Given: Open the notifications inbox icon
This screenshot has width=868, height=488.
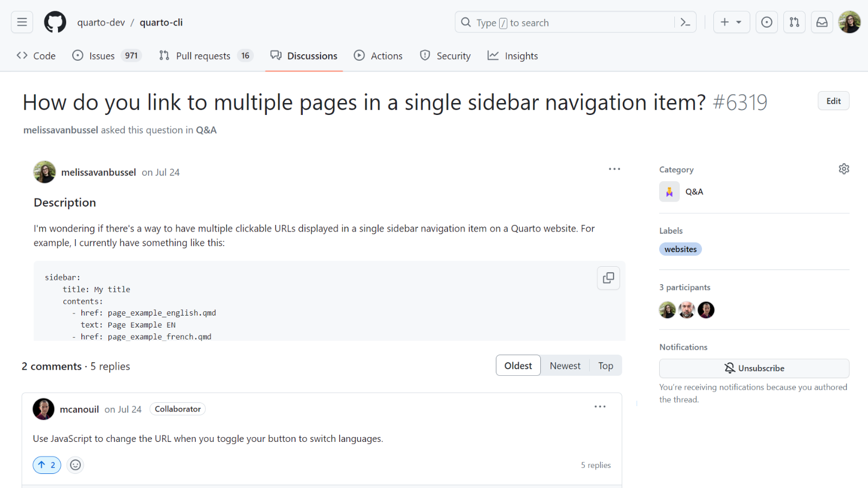Looking at the screenshot, I should point(822,22).
